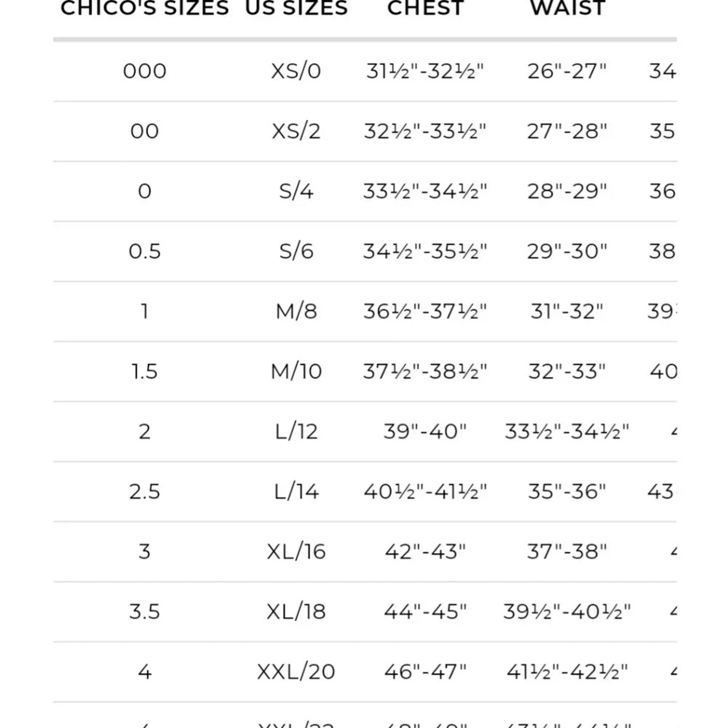728x728 pixels.
Task: Select chest measurement 39"-40" cell
Action: [x=425, y=431]
